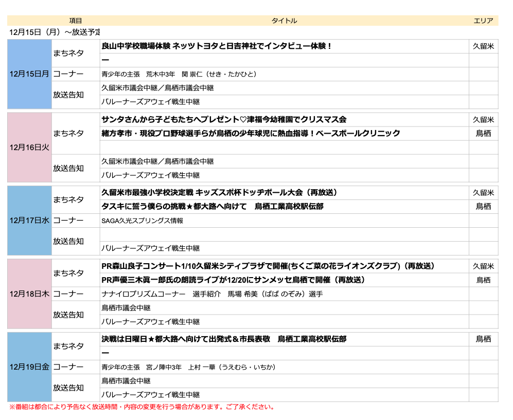Click the 項目 column header

76,21
